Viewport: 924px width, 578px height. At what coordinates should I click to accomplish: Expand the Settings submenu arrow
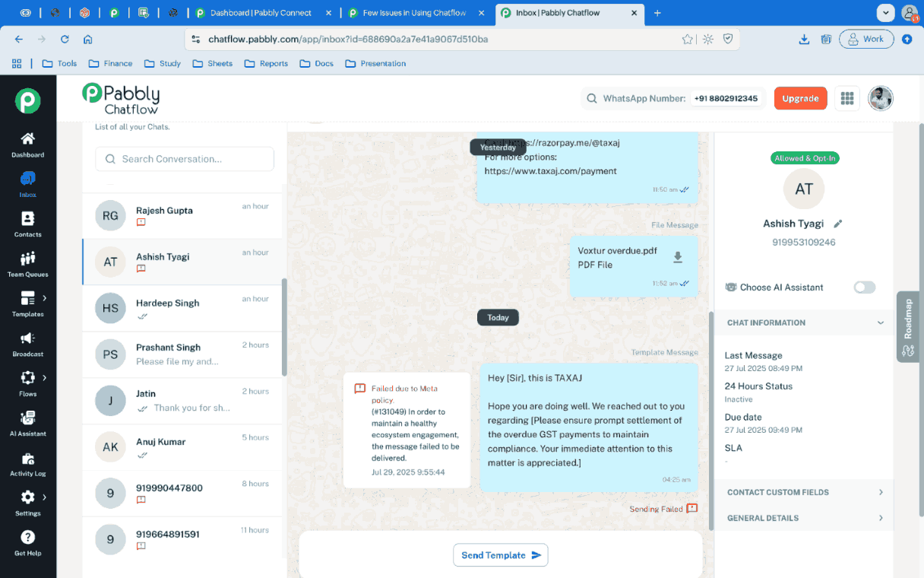click(45, 497)
